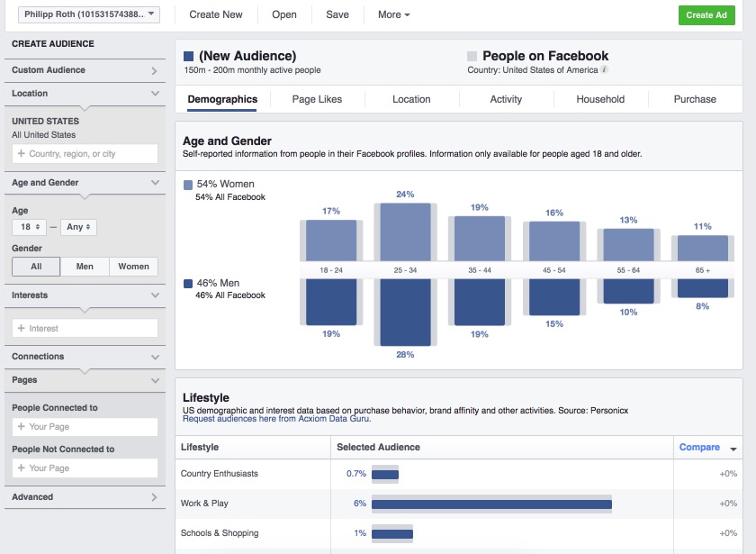Click the Schools & Shopping row label
The image size is (756, 554).
[x=220, y=533]
